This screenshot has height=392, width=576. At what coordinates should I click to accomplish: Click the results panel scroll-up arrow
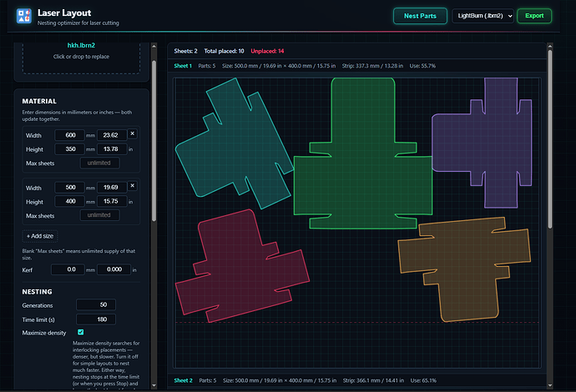[x=550, y=46]
